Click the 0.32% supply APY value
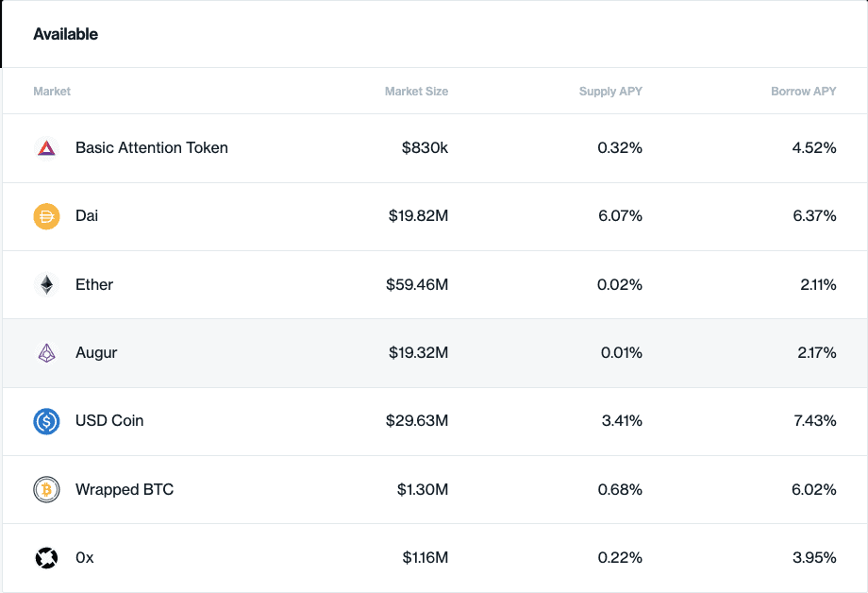This screenshot has width=868, height=593. click(x=620, y=148)
